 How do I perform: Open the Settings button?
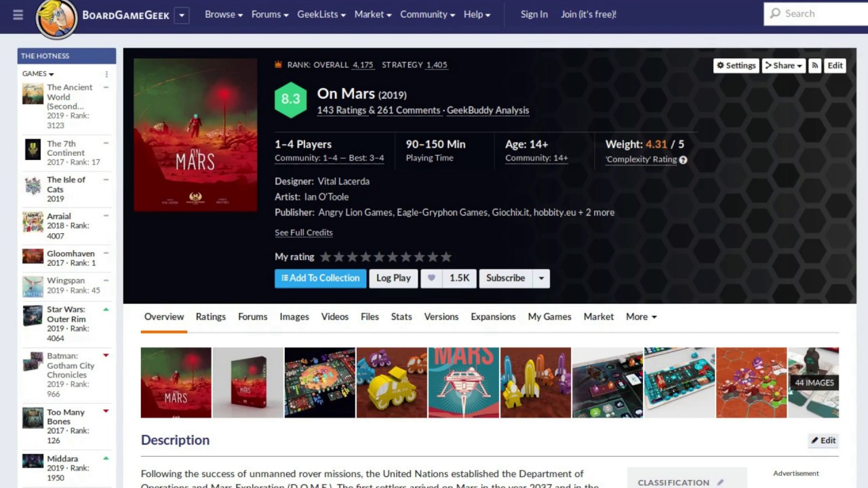(736, 65)
